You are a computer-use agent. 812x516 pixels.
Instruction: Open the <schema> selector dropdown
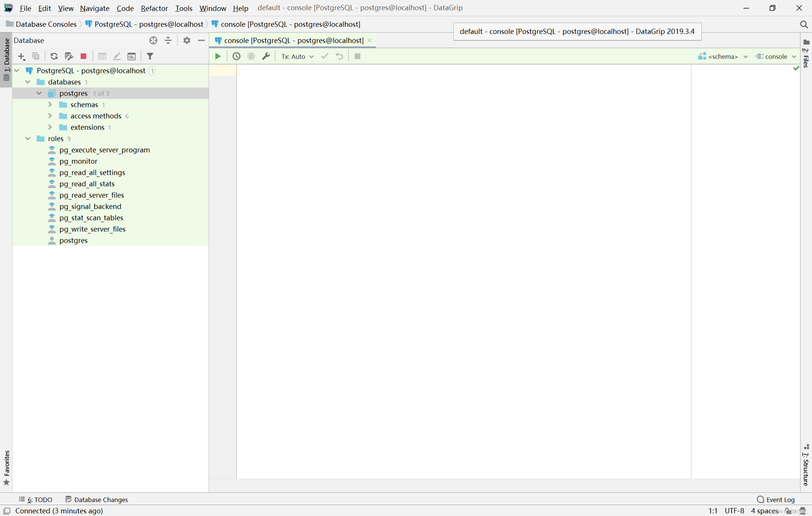[723, 57]
